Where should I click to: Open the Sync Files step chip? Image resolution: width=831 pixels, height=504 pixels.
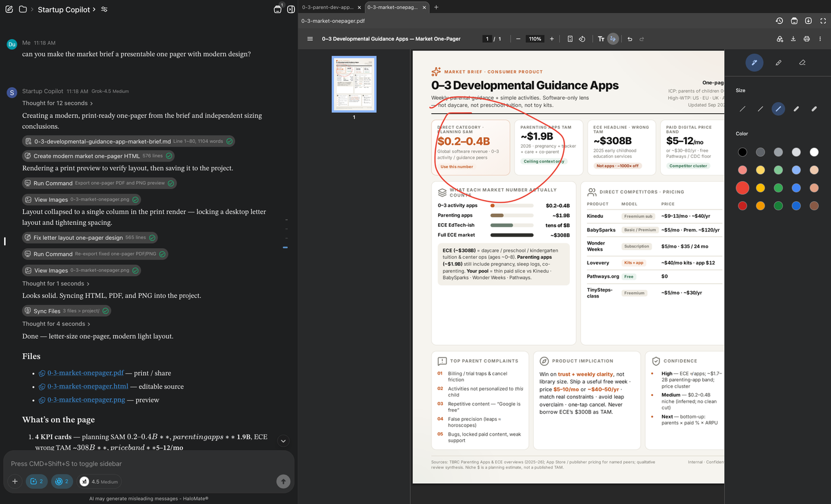pyautogui.click(x=66, y=311)
